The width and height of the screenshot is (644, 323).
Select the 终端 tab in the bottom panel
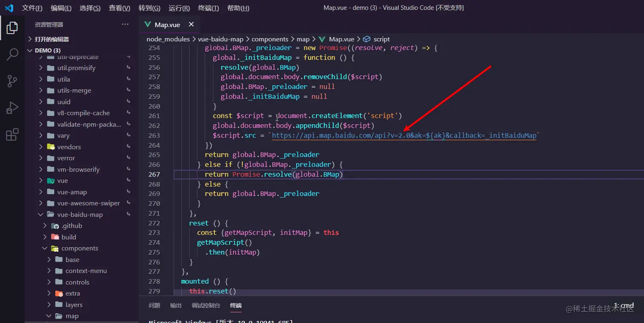(x=236, y=305)
